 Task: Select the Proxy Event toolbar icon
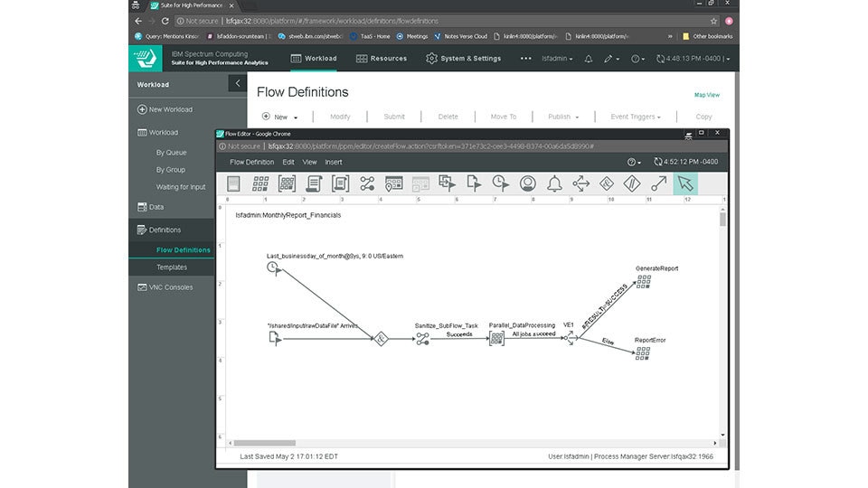(448, 183)
